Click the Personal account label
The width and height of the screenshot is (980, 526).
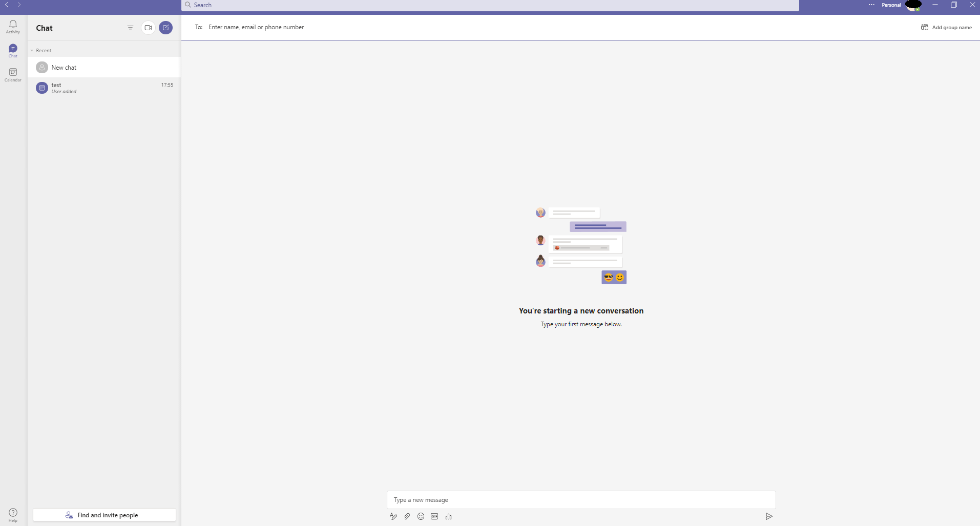tap(891, 5)
